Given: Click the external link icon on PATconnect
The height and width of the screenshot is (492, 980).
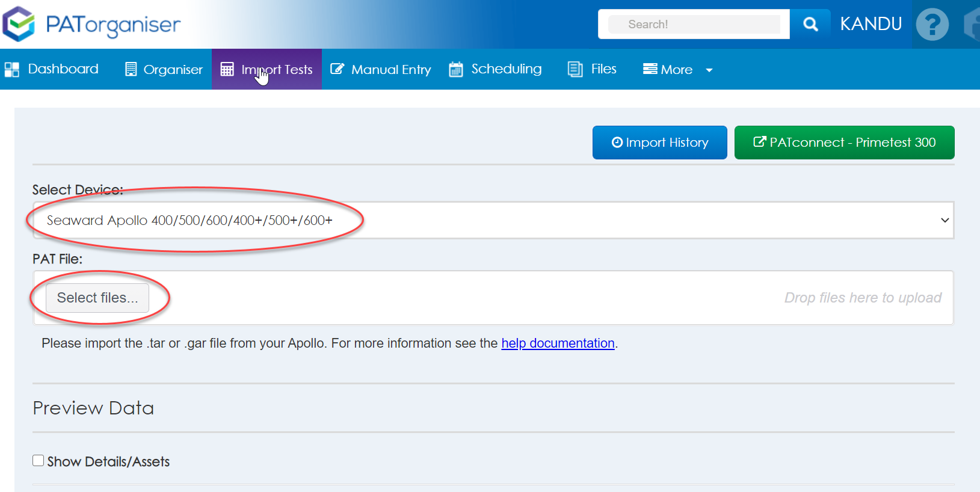Looking at the screenshot, I should pyautogui.click(x=759, y=142).
